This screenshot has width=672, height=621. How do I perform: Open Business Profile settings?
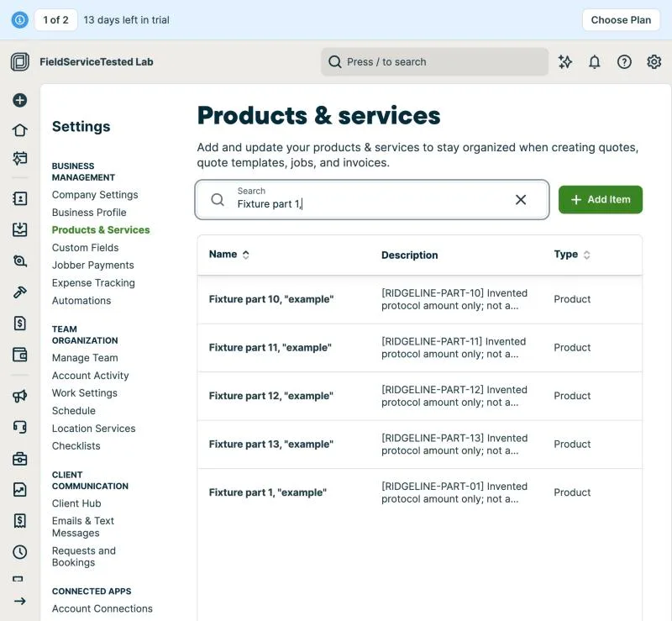coord(89,213)
